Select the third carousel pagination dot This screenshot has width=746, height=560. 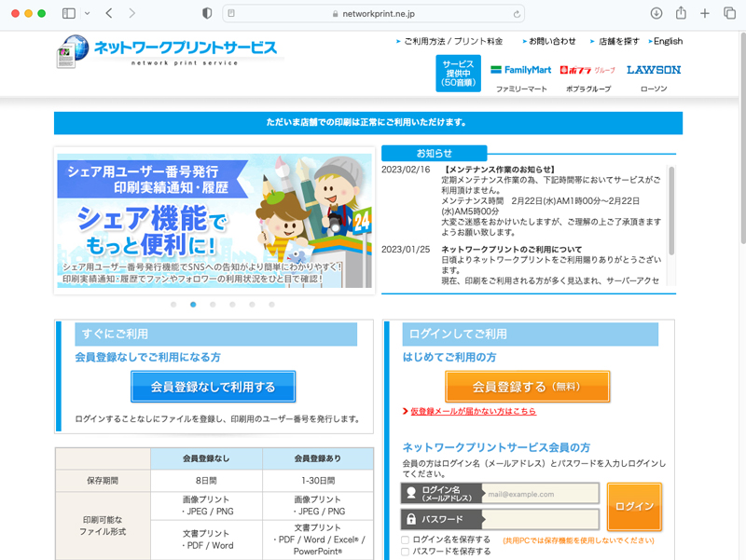pyautogui.click(x=213, y=305)
